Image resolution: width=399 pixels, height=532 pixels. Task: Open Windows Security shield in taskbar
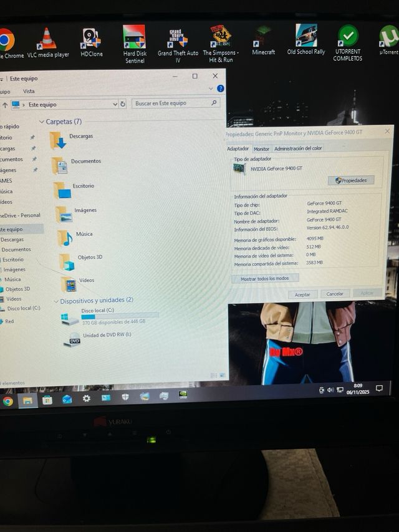click(x=125, y=397)
